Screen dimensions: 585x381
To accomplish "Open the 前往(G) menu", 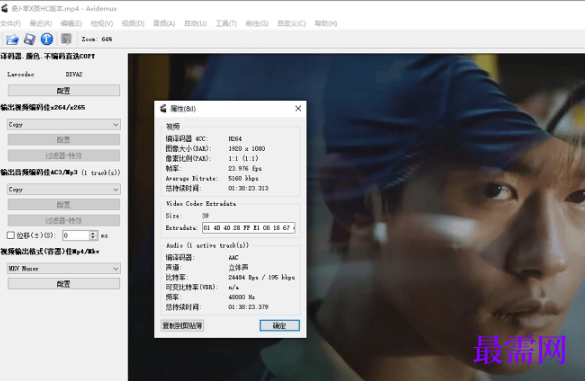I will 257,24.
